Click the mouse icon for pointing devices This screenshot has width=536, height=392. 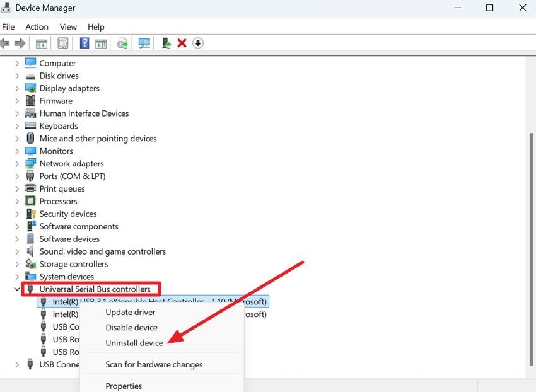click(x=30, y=138)
